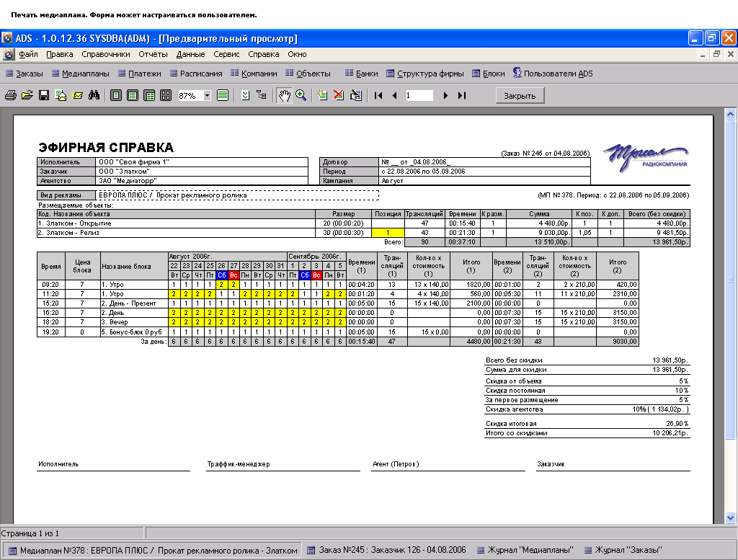The image size is (738, 560).
Task: Find text with the binoculars icon
Action: (x=94, y=96)
